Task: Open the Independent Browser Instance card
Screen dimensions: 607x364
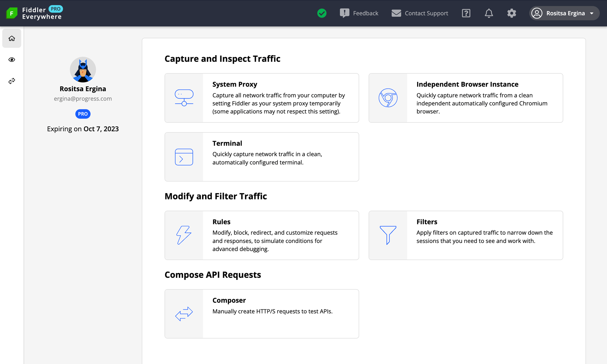Action: pos(466,98)
